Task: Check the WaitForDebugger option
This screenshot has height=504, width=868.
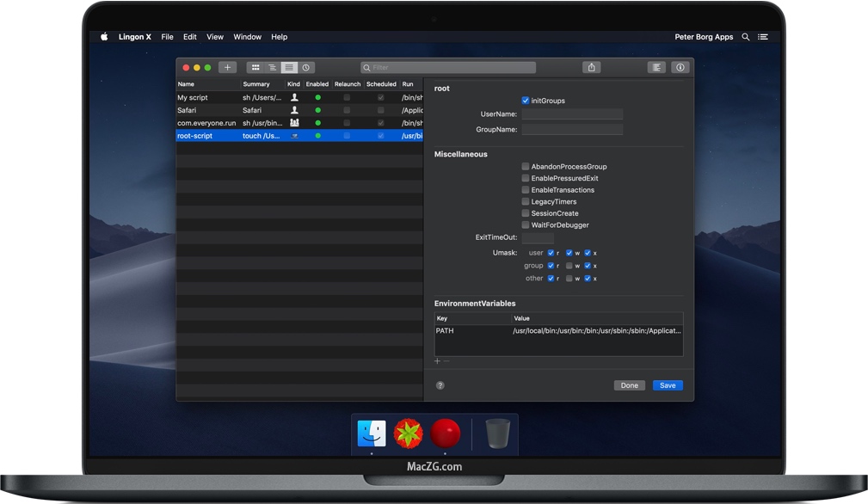Action: [526, 225]
